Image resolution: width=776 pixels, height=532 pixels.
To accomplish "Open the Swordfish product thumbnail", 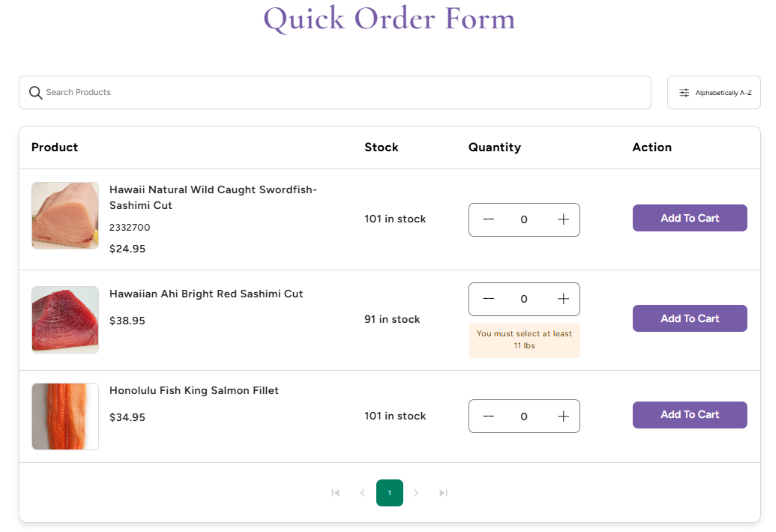I will [x=65, y=216].
